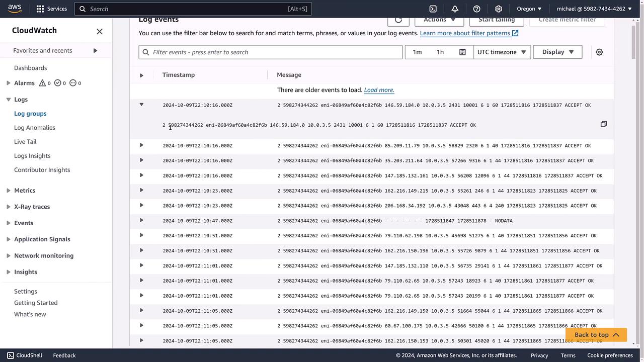The width and height of the screenshot is (644, 362).
Task: Open Learn more about filter patterns link
Action: point(465,33)
